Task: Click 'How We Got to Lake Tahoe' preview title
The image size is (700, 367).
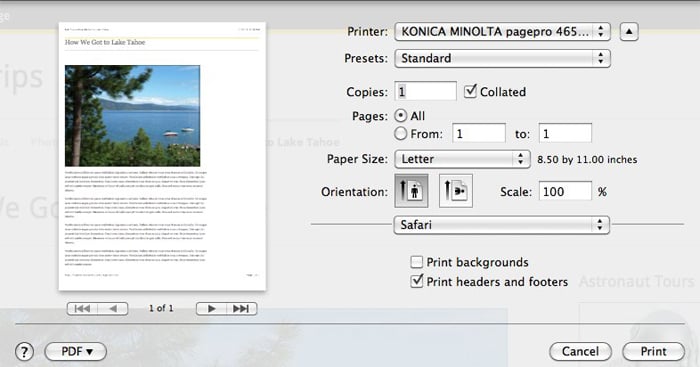Action: coord(105,42)
